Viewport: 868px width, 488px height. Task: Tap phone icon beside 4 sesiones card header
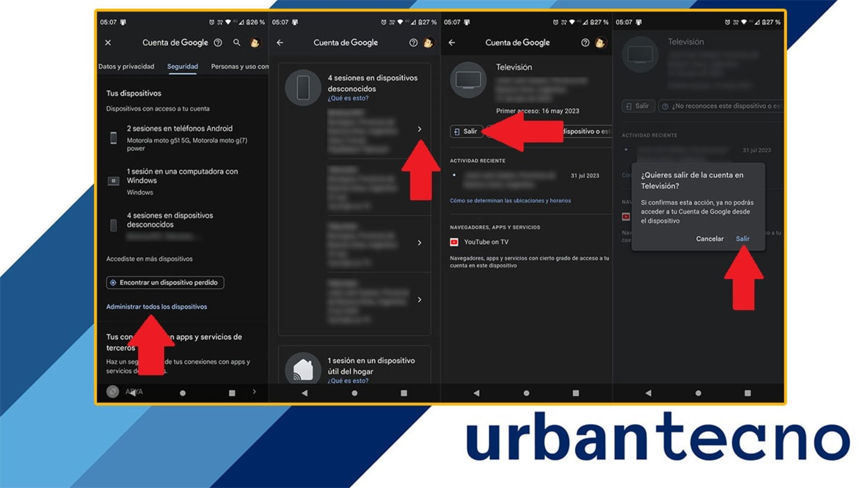[x=303, y=88]
